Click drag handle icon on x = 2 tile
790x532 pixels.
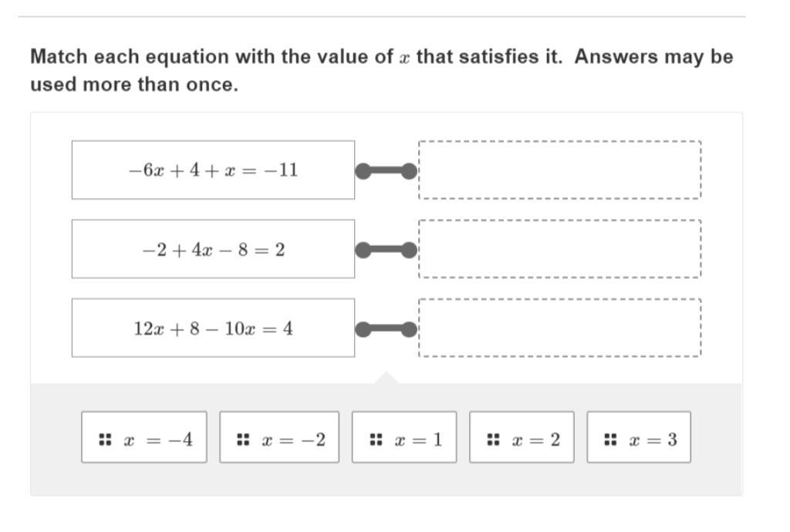tap(493, 439)
